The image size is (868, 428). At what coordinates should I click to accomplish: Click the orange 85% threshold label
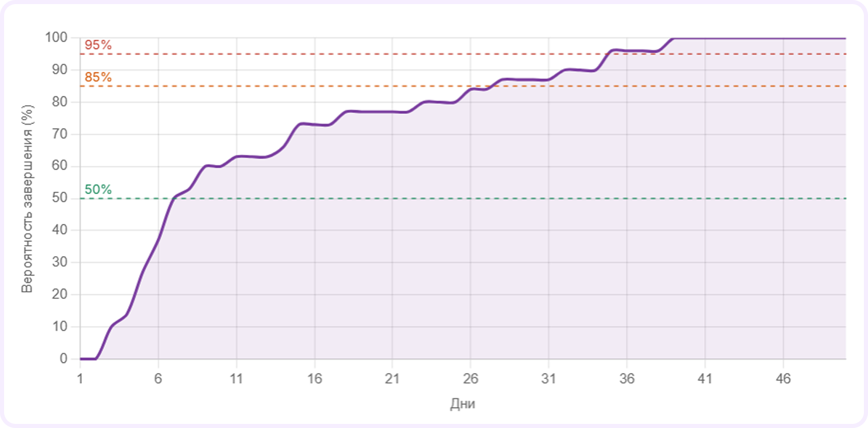click(98, 78)
